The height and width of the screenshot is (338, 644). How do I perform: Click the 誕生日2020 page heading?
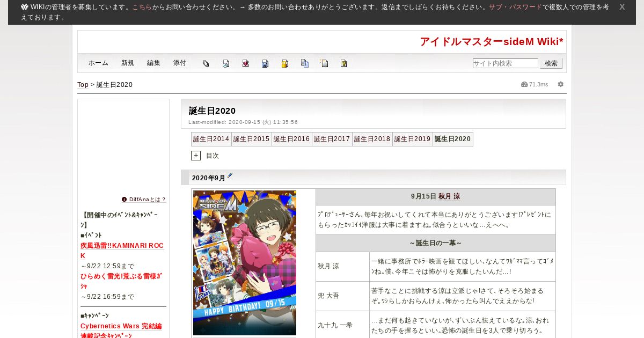click(x=212, y=111)
